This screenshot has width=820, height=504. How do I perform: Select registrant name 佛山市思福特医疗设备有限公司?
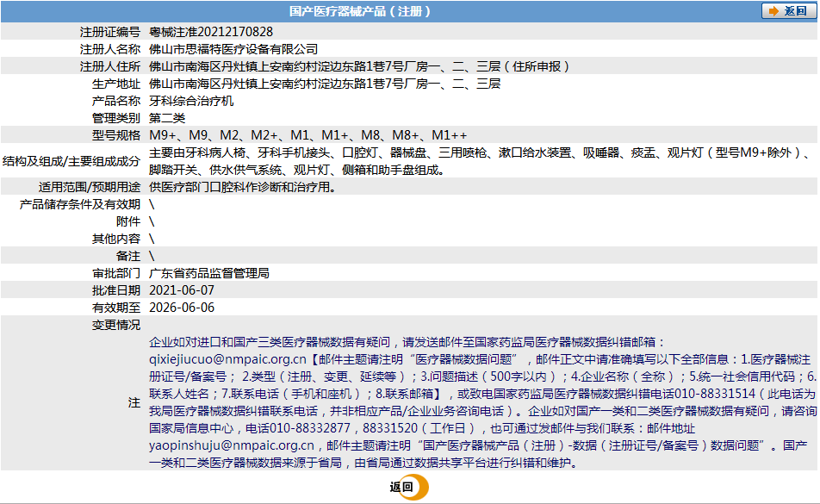pos(233,49)
